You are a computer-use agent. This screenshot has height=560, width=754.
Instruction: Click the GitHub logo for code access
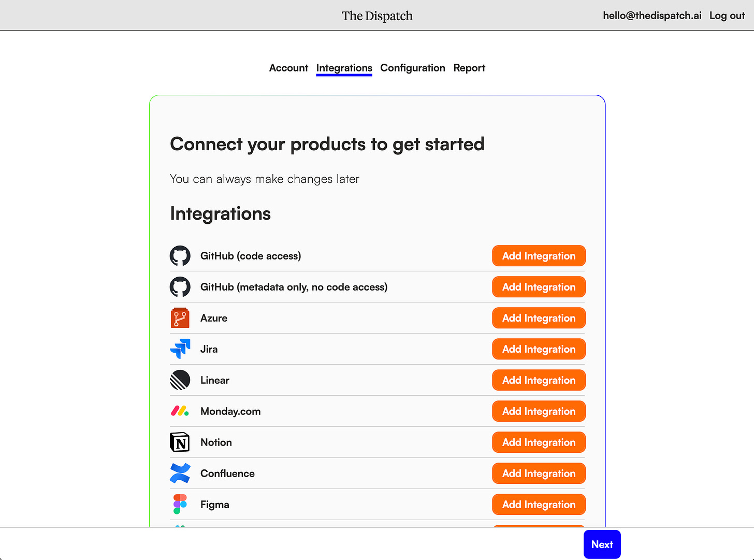tap(180, 256)
